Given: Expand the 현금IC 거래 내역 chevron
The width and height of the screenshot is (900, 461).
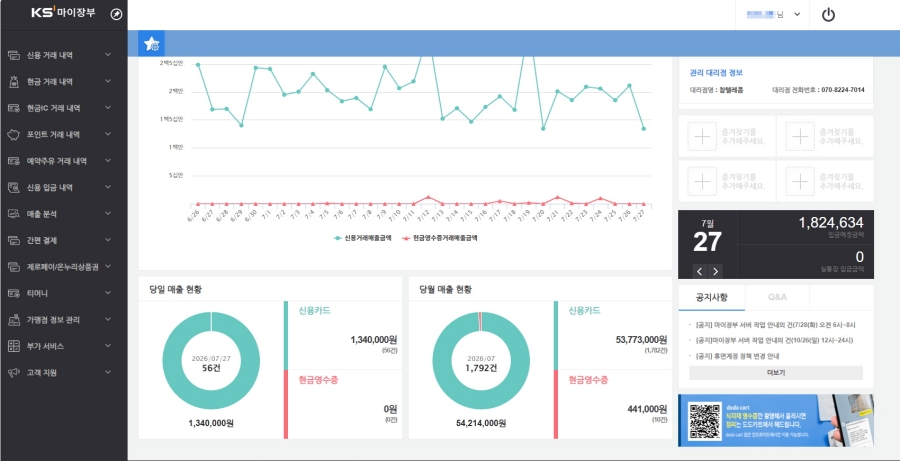Looking at the screenshot, I should click(x=108, y=108).
